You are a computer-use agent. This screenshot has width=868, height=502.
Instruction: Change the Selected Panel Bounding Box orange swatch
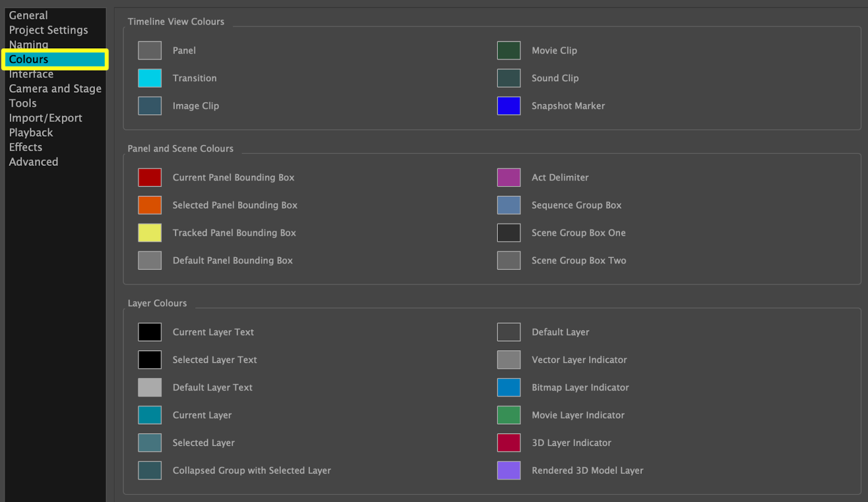click(149, 205)
